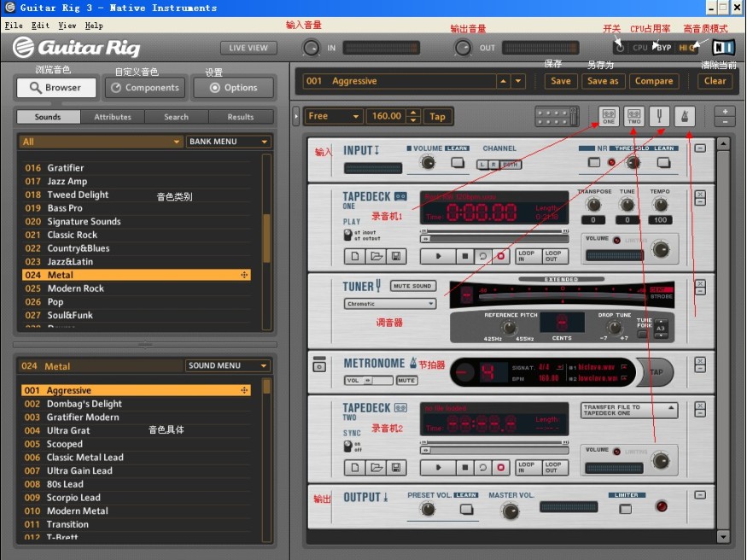This screenshot has height=560, width=747.
Task: Toggle loop playback in Tapedeck One
Action: [x=482, y=256]
